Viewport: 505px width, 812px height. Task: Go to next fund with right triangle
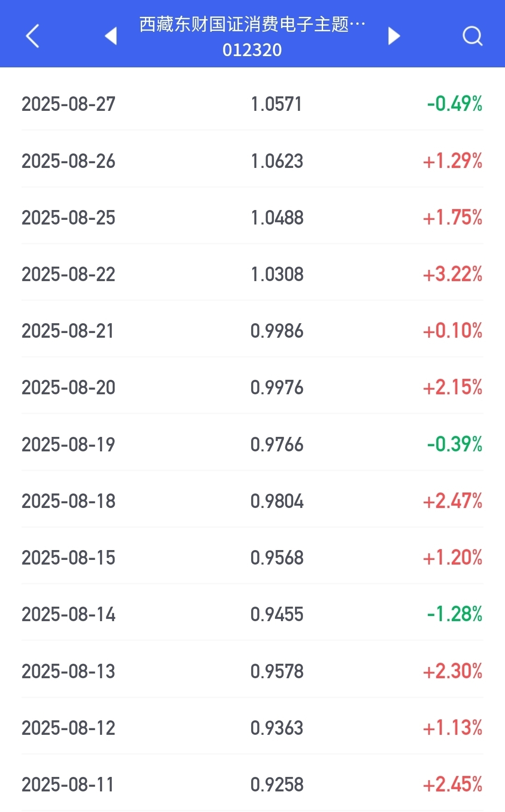tap(394, 36)
